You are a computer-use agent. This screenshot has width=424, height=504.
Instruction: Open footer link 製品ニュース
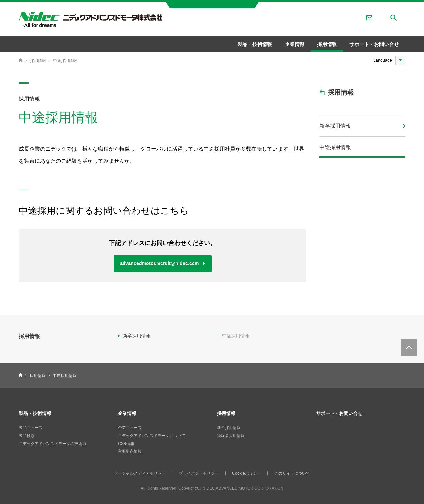[31, 428]
